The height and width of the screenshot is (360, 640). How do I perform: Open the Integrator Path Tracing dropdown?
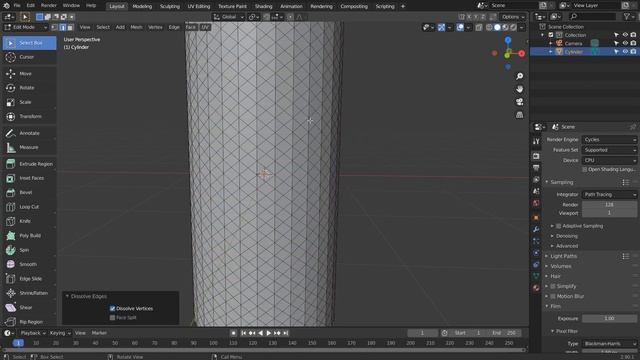609,195
